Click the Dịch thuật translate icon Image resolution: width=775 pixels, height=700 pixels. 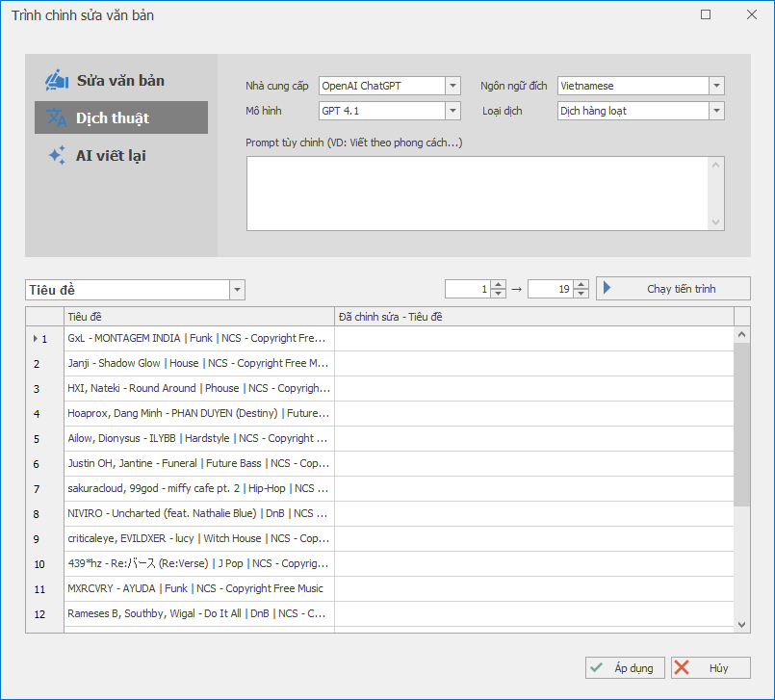[56, 117]
